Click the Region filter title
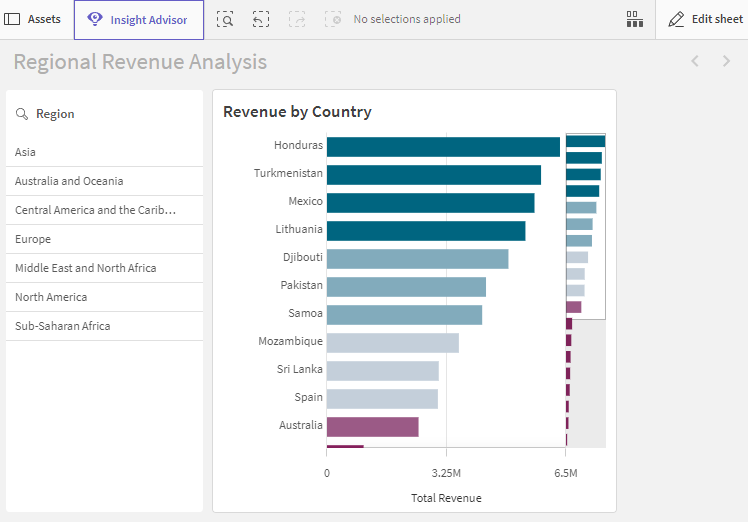Screen dimensions: 748x522 pos(55,114)
